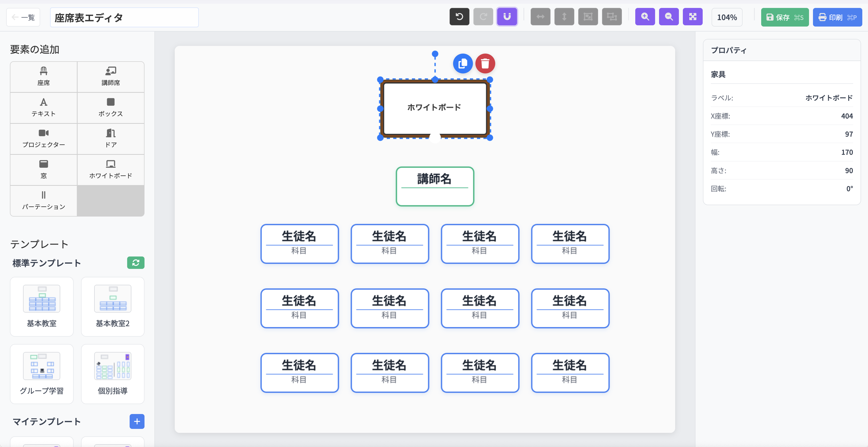
Task: Add a new マイテンプレート with plus
Action: (137, 421)
